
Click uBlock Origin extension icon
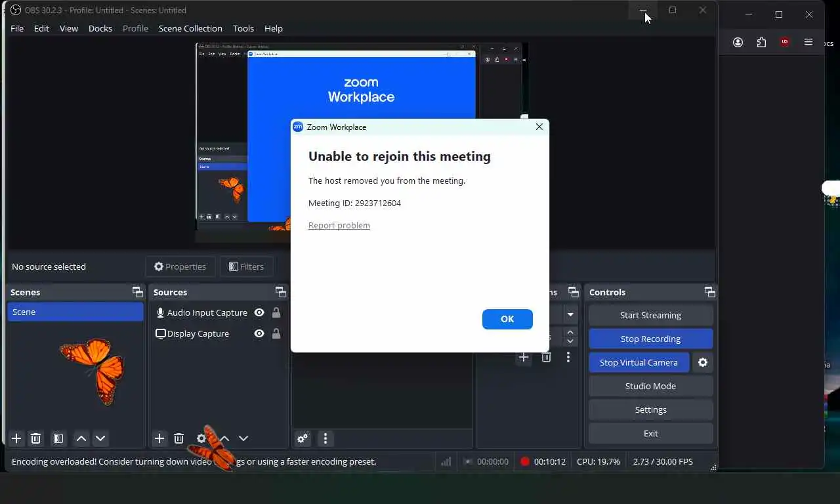pyautogui.click(x=785, y=42)
